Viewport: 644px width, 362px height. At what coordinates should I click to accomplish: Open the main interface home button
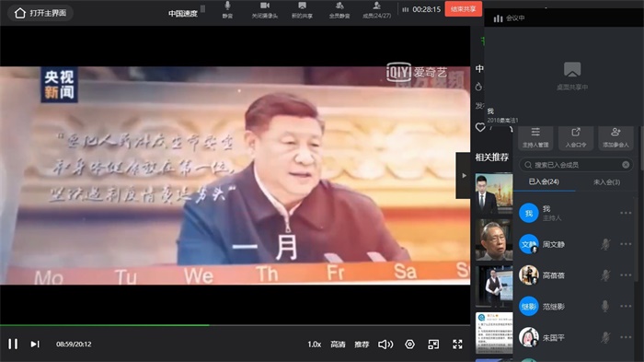click(40, 13)
